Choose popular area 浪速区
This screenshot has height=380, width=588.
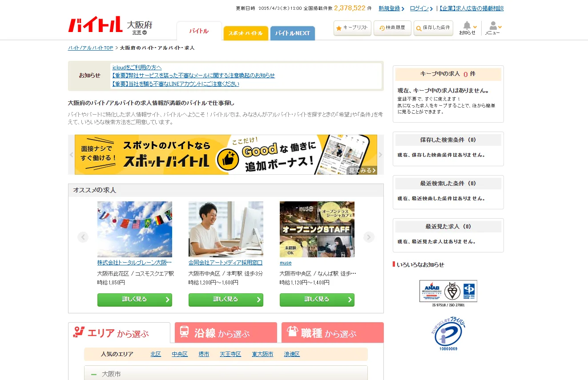click(x=292, y=354)
